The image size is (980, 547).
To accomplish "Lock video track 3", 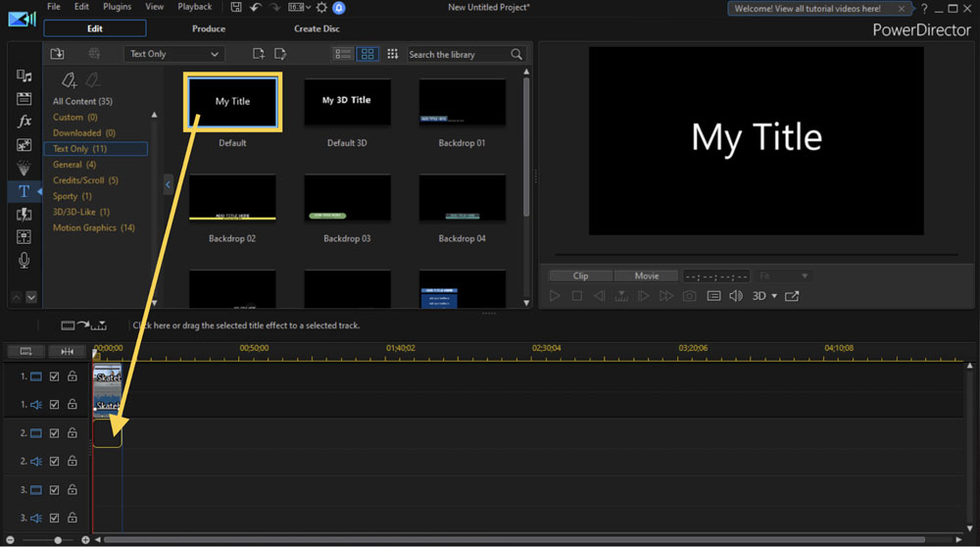I will 73,490.
